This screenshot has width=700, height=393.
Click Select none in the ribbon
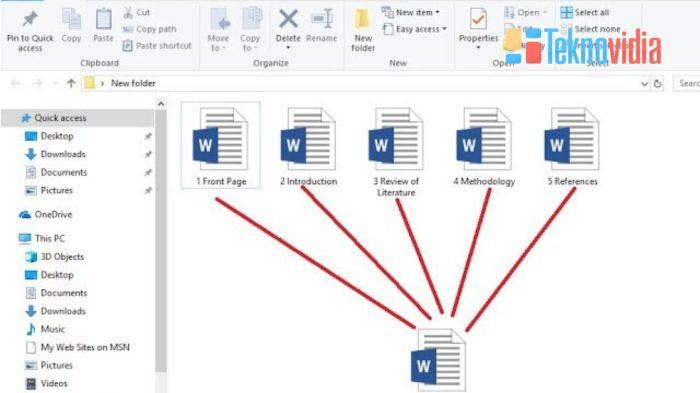click(x=590, y=29)
